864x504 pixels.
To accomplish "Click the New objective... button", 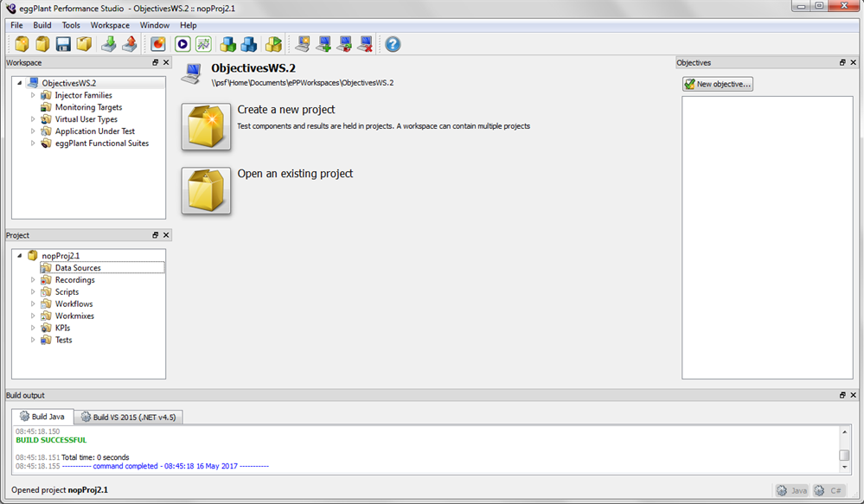I will click(718, 84).
